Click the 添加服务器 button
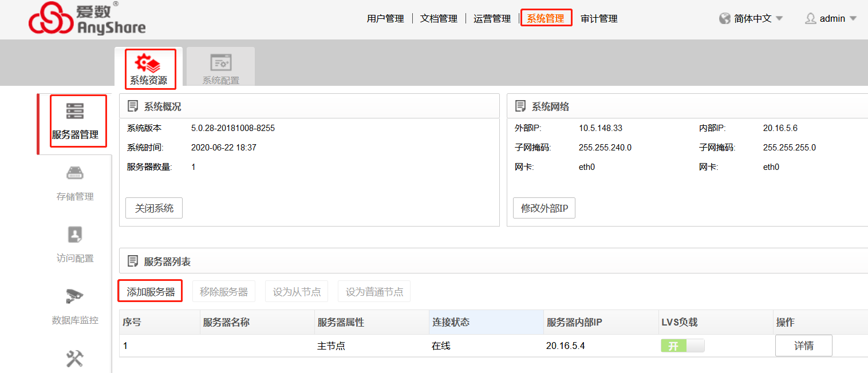Screen dimensions: 868x373 151,292
